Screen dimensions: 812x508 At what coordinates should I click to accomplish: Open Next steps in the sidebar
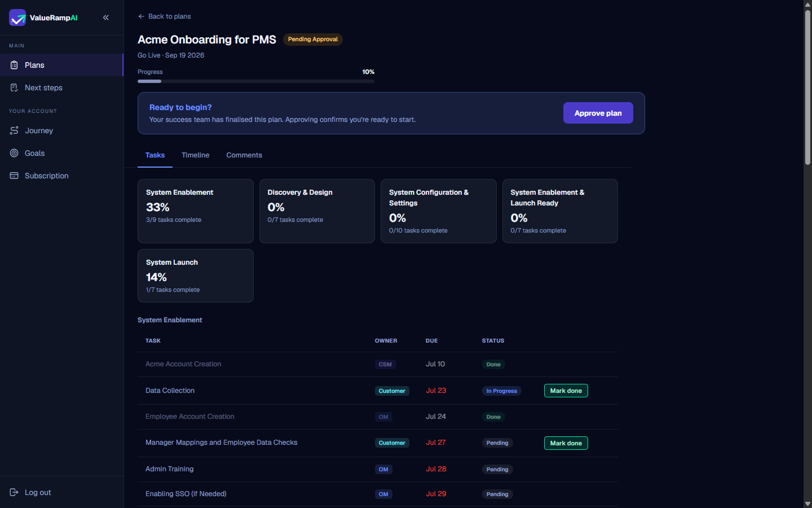pyautogui.click(x=61, y=87)
